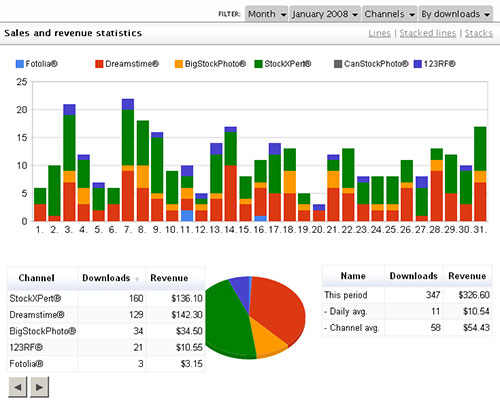Viewport: 500px width, 403px height.
Task: Click the Dreamstime® legend label
Action: click(132, 64)
